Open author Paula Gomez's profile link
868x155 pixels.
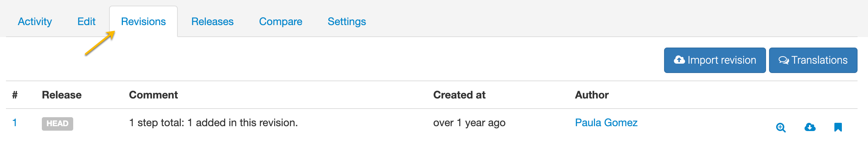pos(606,123)
